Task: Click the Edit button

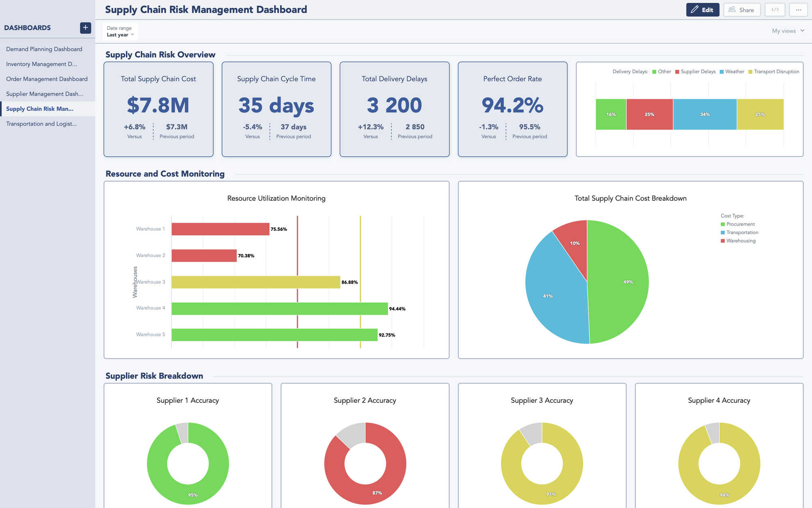Action: 703,9
